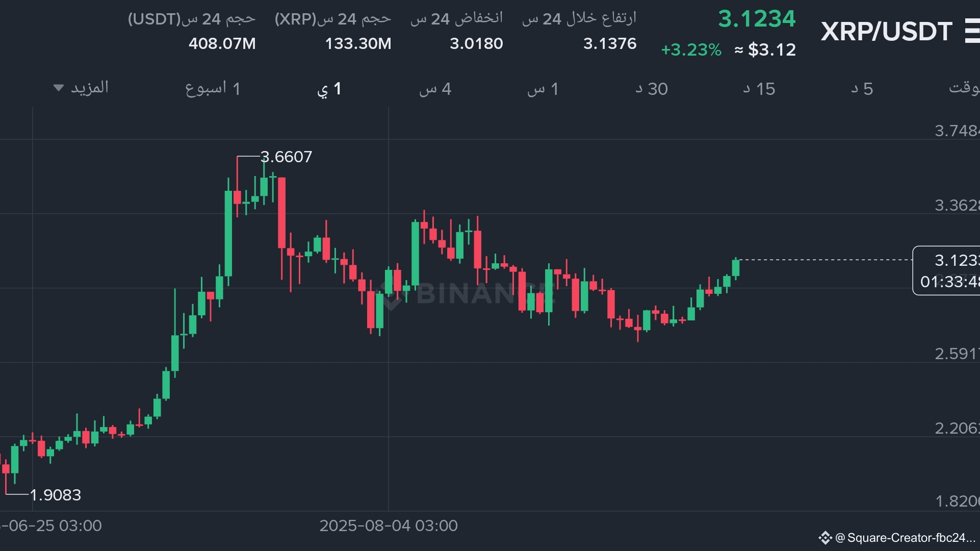
Task: Select the 1 اسبوع timeframe tab
Action: click(x=213, y=89)
